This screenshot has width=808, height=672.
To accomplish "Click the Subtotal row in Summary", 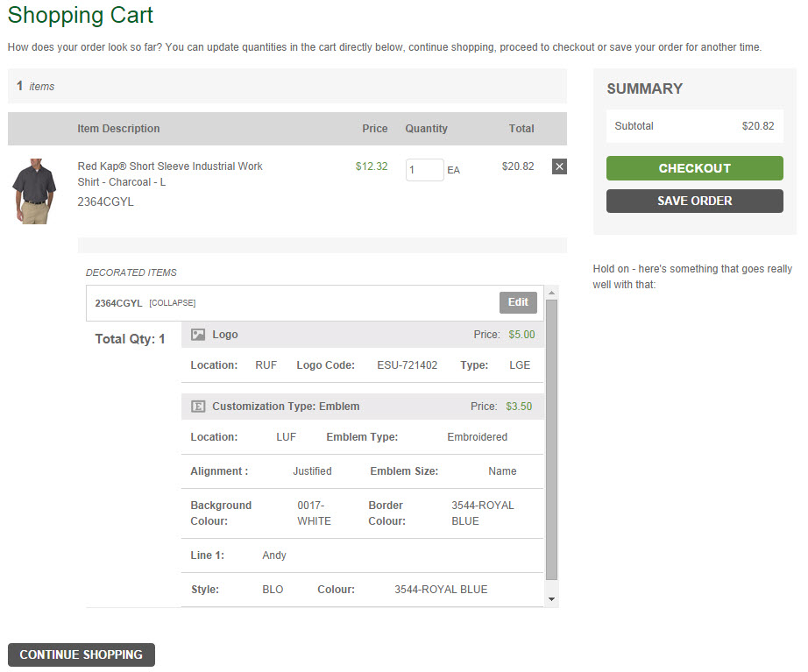I will pos(694,126).
